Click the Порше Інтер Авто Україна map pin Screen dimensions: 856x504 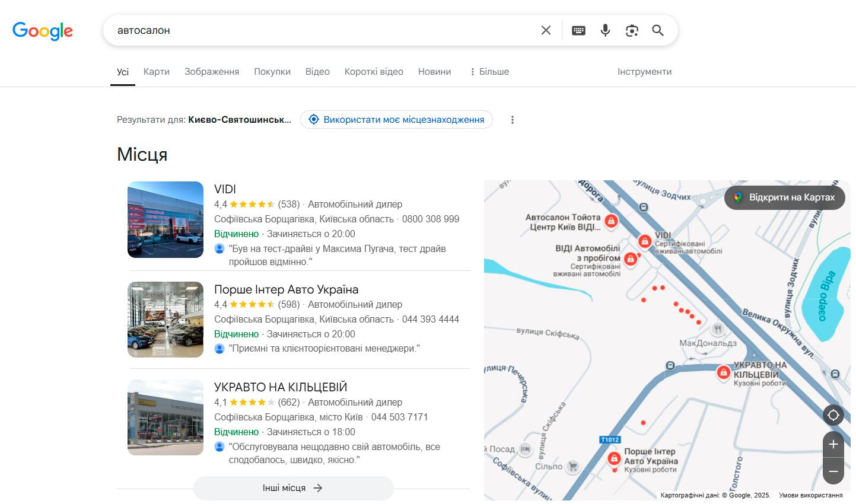615,459
